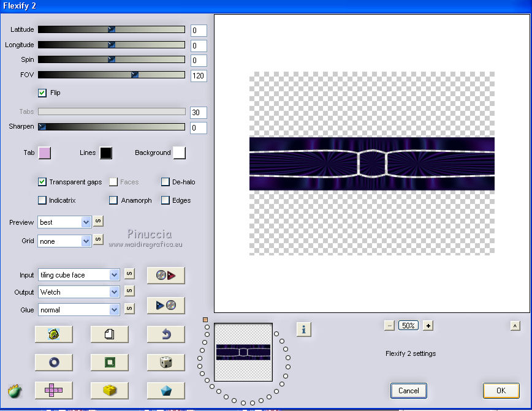Click the caret up button at right
Screen dimensions: 532x411
[515, 326]
